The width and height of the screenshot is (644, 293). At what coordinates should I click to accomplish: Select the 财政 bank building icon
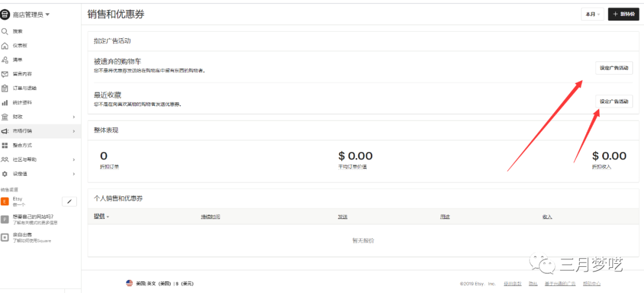pos(5,117)
